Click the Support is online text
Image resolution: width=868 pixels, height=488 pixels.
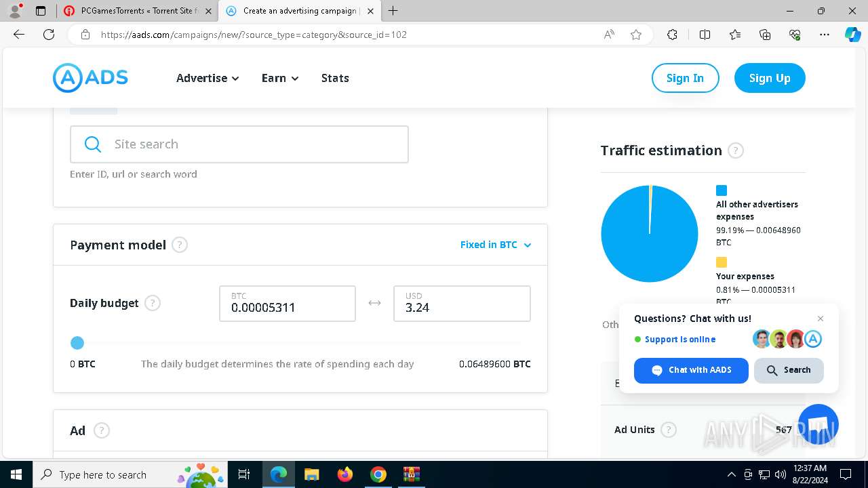coord(680,340)
